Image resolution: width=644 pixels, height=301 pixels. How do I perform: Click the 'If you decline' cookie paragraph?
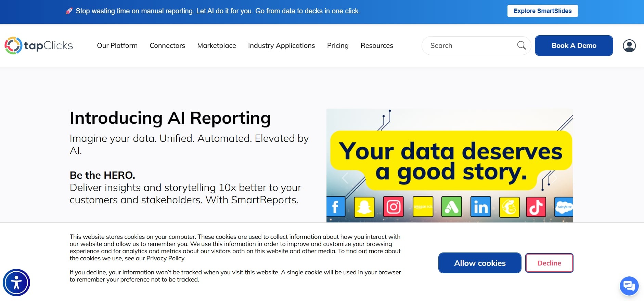pyautogui.click(x=235, y=276)
